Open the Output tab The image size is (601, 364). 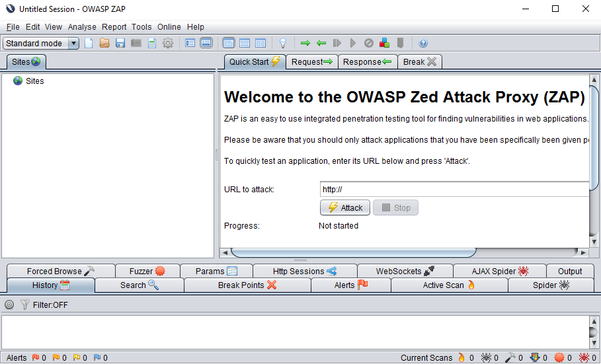coord(570,271)
